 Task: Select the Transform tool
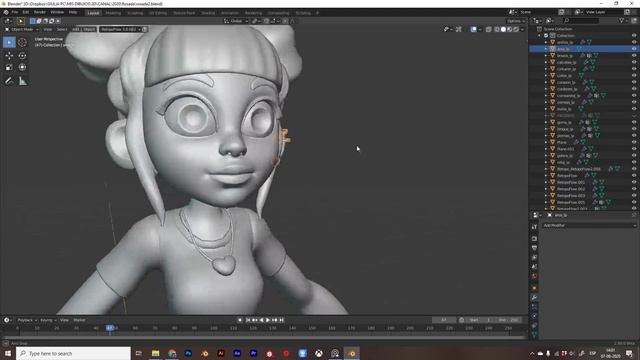coord(22,67)
